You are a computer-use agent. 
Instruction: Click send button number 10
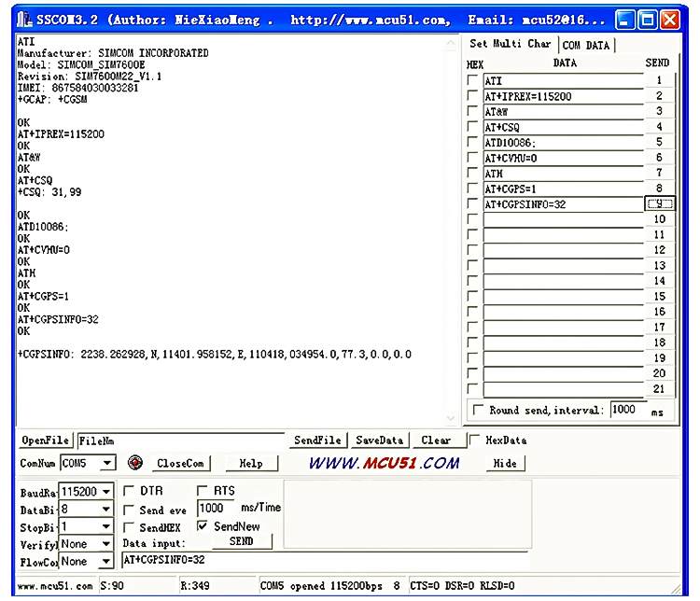[x=659, y=219]
